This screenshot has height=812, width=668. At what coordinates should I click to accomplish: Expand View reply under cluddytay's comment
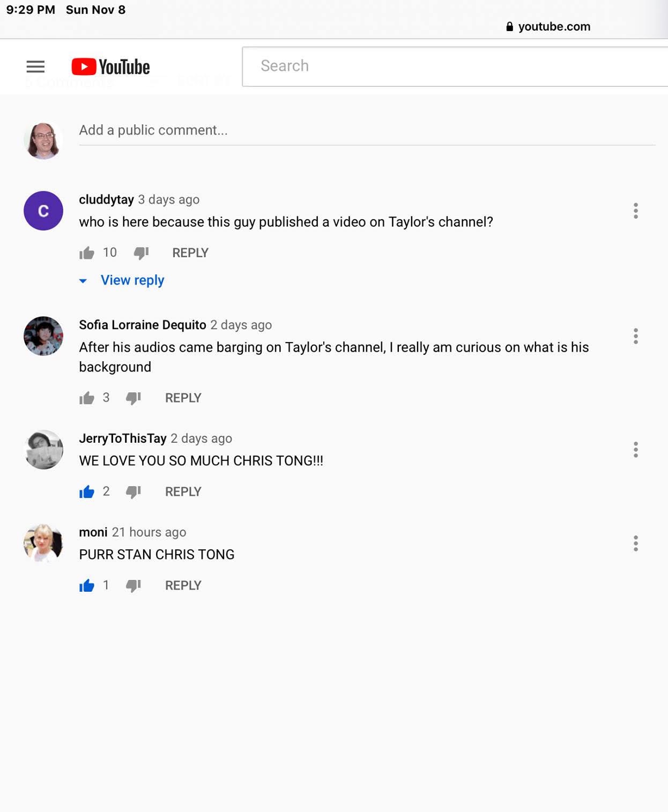point(132,280)
